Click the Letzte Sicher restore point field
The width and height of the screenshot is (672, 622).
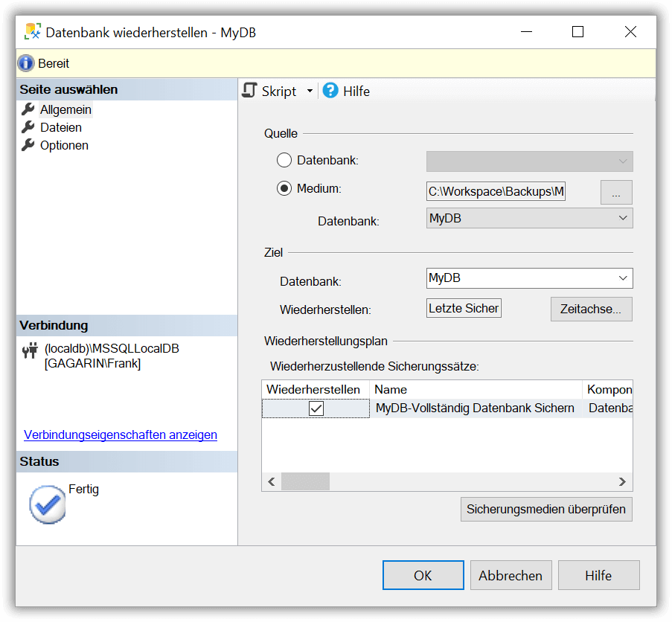pos(464,308)
